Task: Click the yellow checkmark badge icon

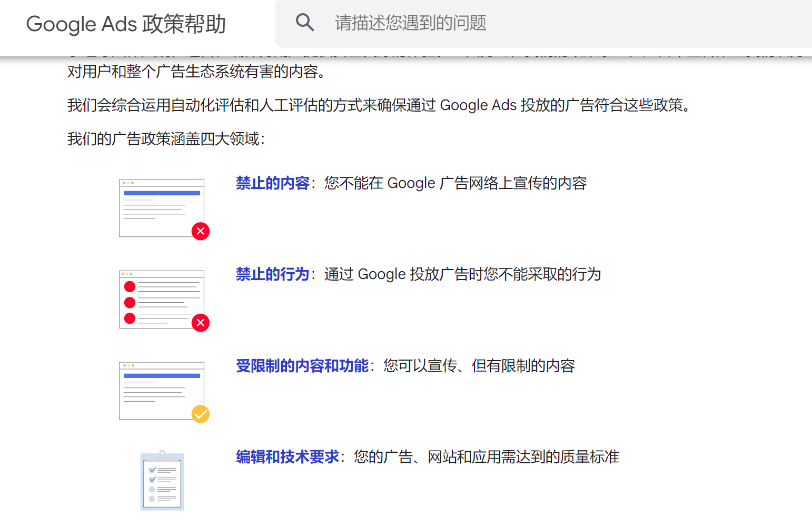Action: point(201,414)
